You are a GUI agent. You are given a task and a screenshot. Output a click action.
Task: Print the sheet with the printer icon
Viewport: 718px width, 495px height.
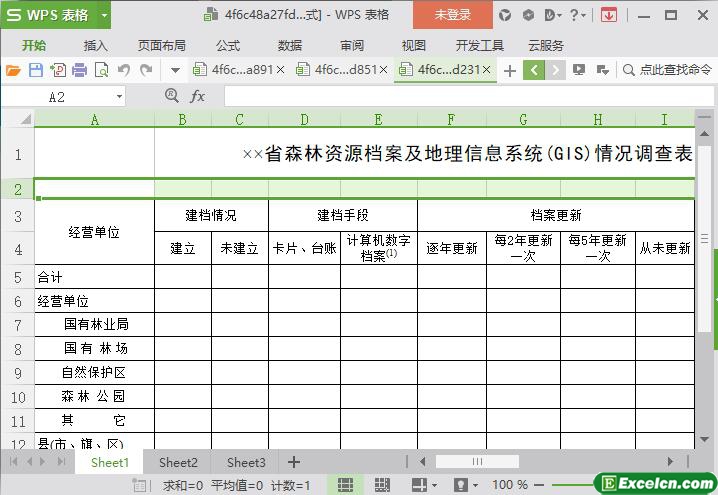pos(79,70)
